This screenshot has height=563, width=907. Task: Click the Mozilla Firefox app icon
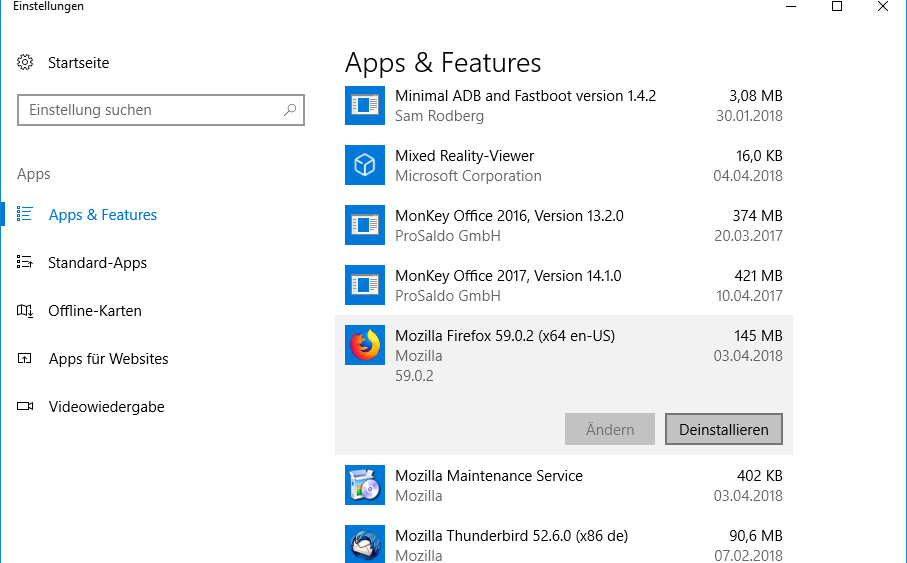coord(365,345)
